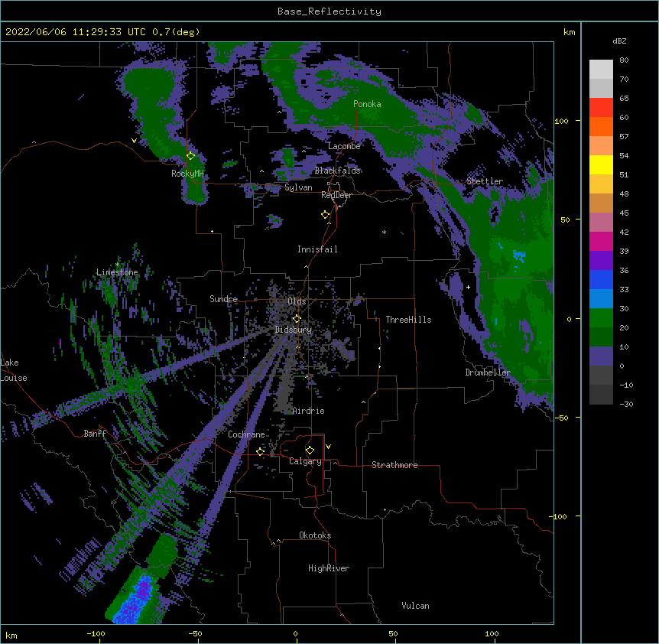The height and width of the screenshot is (644, 659).
Task: Click the RedDeer label
Action: pos(336,195)
